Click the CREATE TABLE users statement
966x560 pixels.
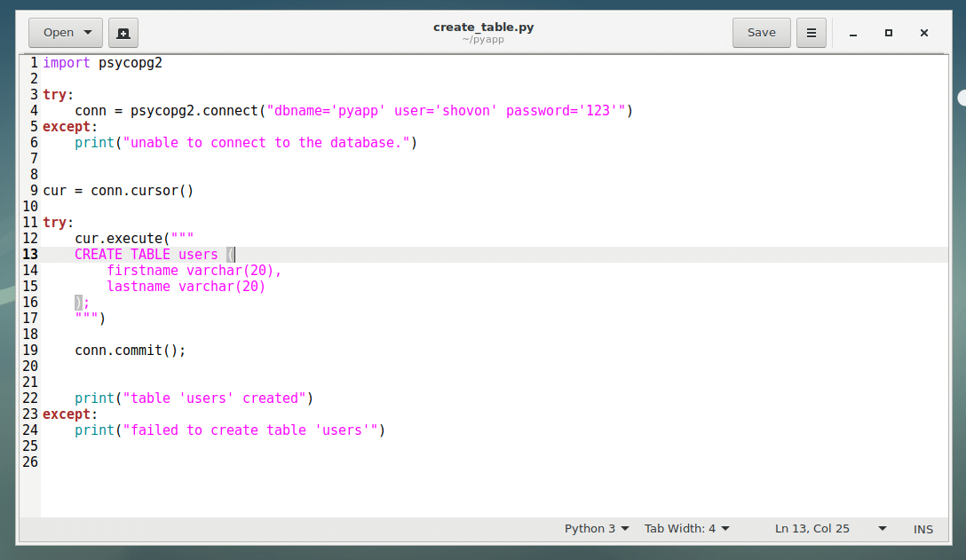pyautogui.click(x=146, y=255)
